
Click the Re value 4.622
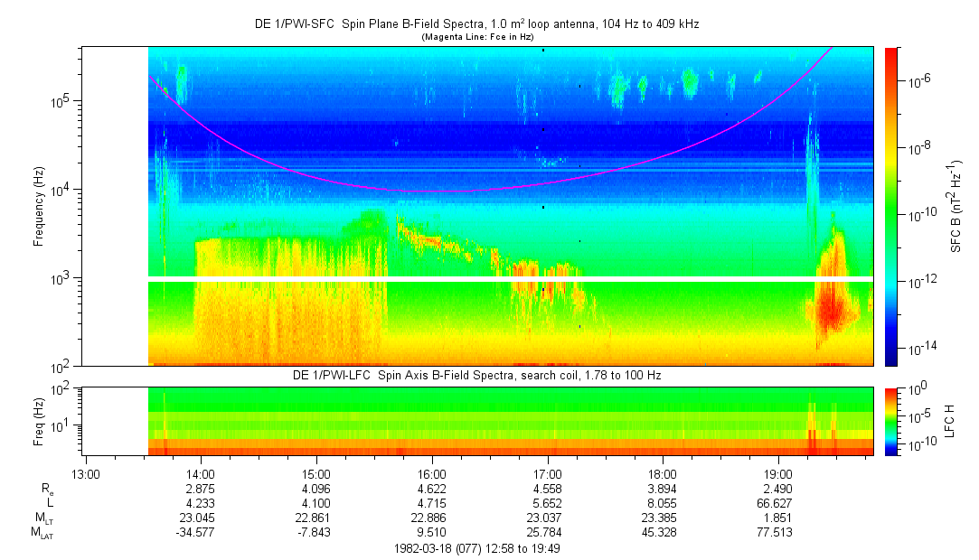432,489
